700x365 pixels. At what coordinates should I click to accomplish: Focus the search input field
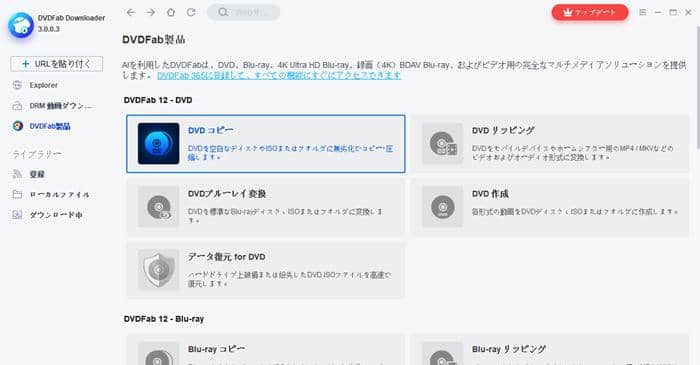pos(244,12)
